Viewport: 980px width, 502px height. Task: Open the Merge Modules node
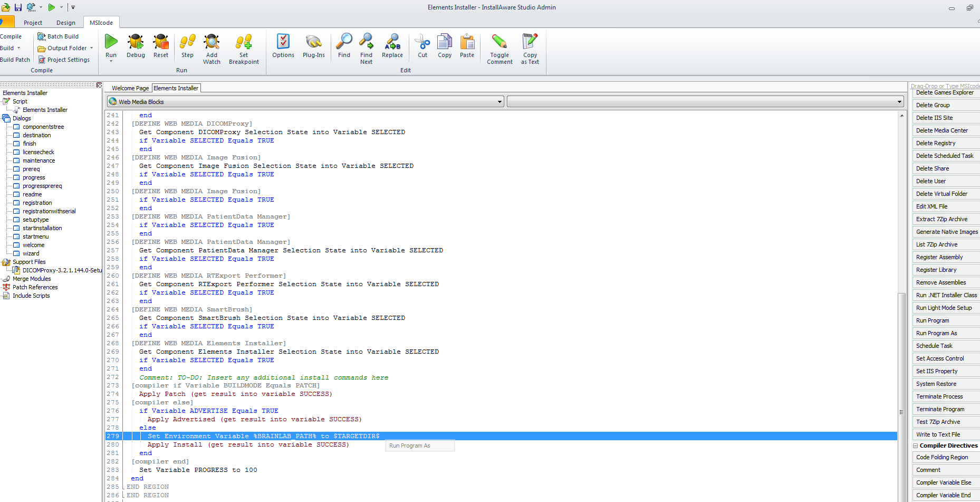tap(32, 279)
